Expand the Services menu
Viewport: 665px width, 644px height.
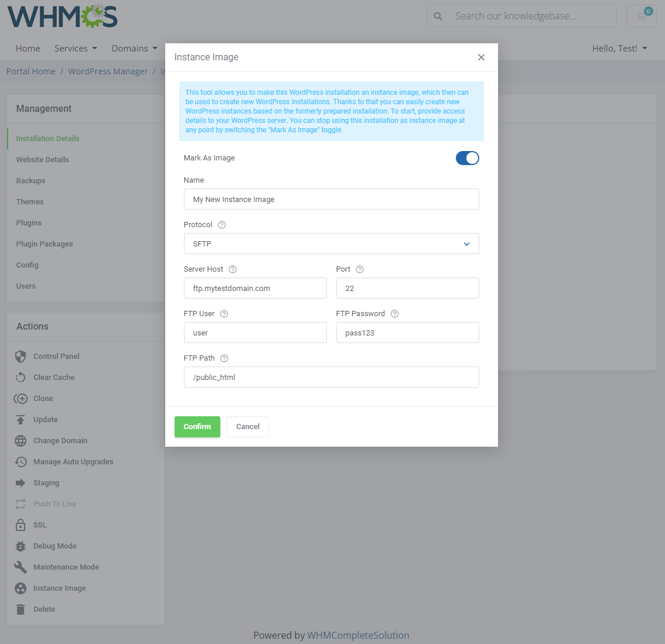(76, 48)
